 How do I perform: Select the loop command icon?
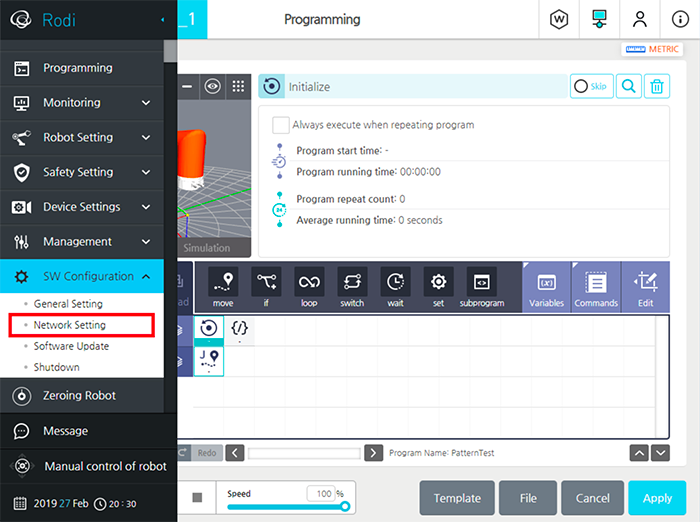click(x=309, y=286)
